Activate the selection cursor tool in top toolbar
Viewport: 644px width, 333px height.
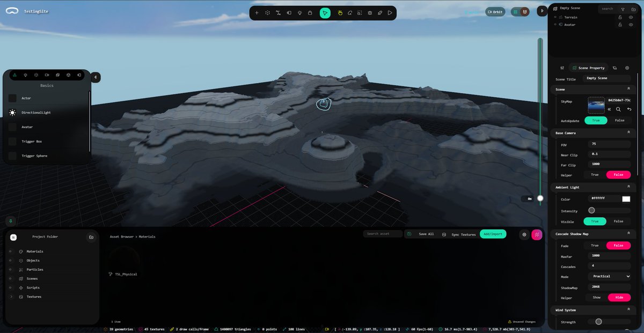click(x=325, y=12)
